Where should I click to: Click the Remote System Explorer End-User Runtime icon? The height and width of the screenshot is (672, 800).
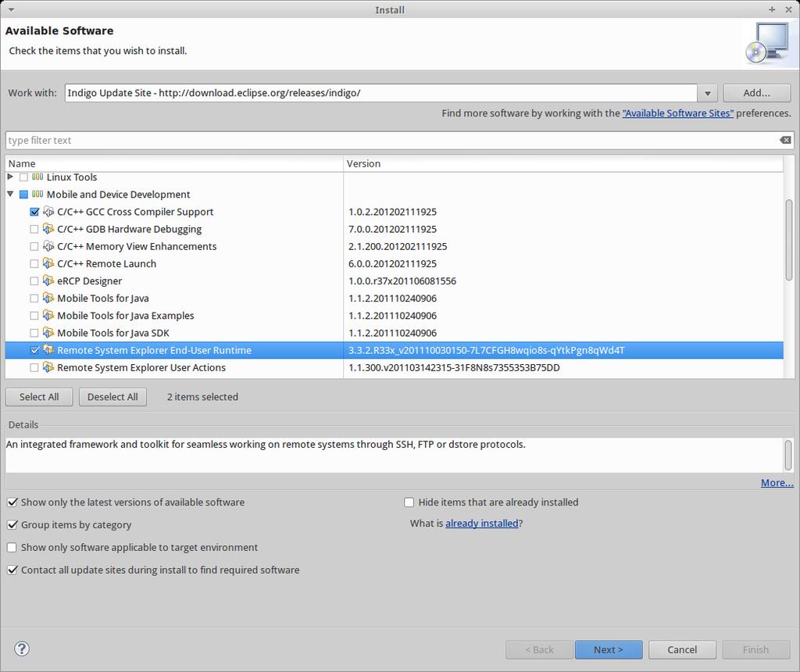click(x=48, y=350)
